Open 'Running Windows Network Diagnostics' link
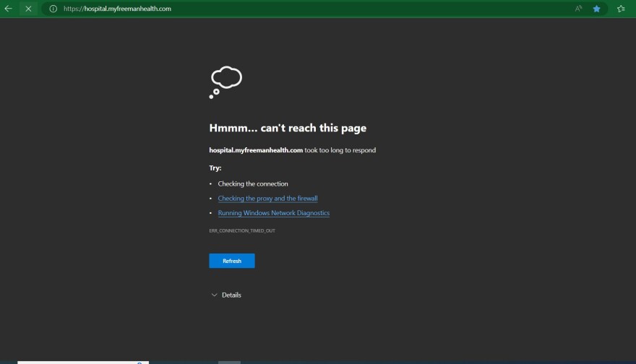Viewport: 636px width, 364px height. click(x=273, y=213)
